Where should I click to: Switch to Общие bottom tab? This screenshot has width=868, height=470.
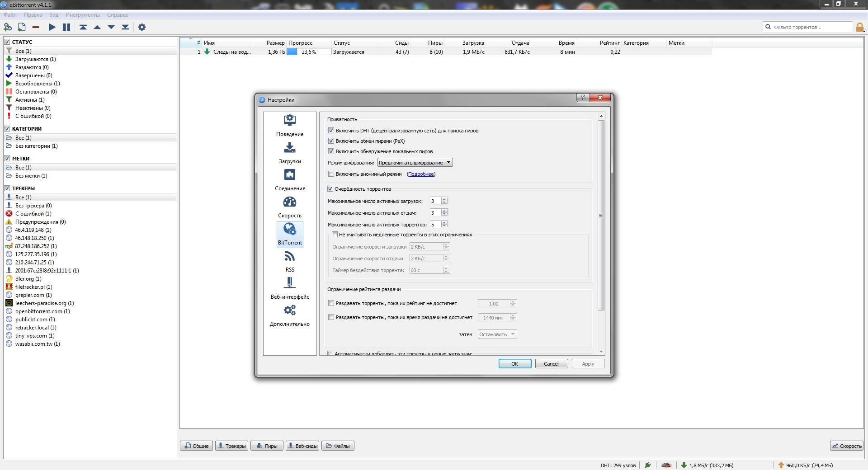pos(197,446)
